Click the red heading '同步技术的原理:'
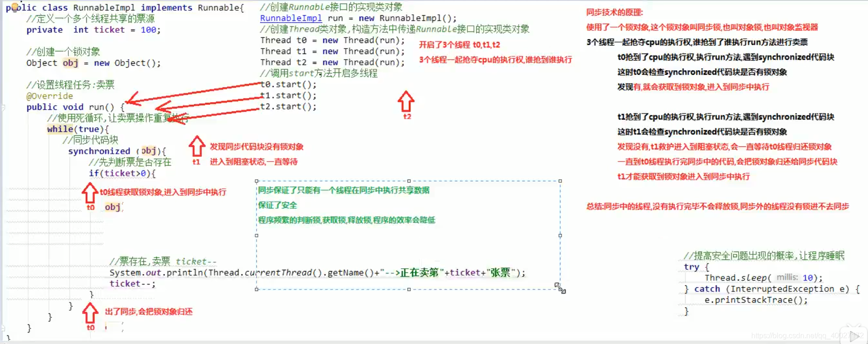868x344 pixels. [614, 12]
